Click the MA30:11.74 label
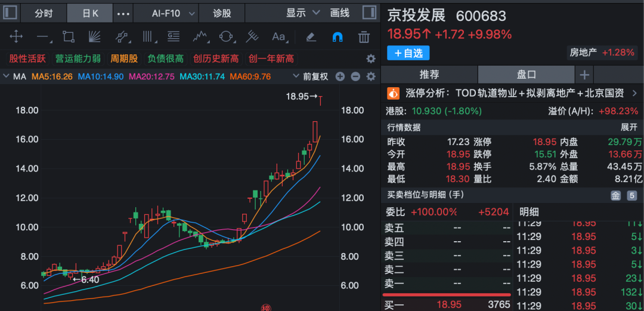This screenshot has width=644, height=311. coord(203,76)
